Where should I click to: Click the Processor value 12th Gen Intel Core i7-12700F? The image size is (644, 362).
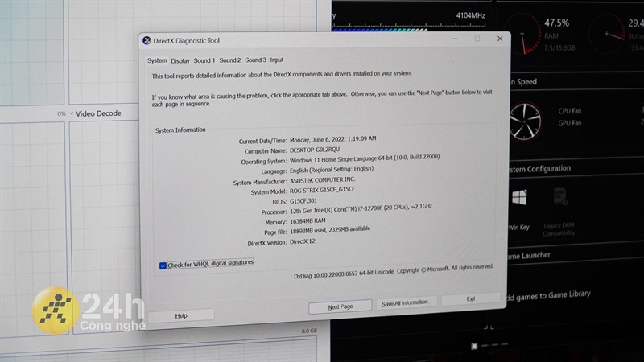(x=361, y=209)
